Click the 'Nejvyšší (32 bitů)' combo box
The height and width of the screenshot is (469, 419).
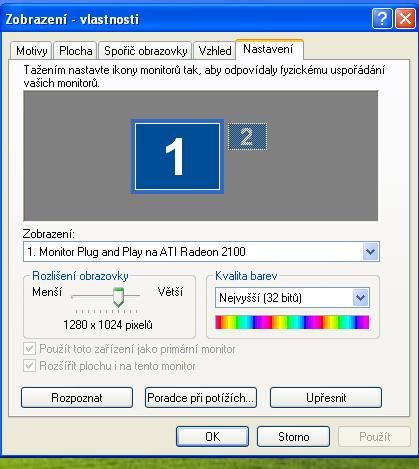click(x=292, y=298)
